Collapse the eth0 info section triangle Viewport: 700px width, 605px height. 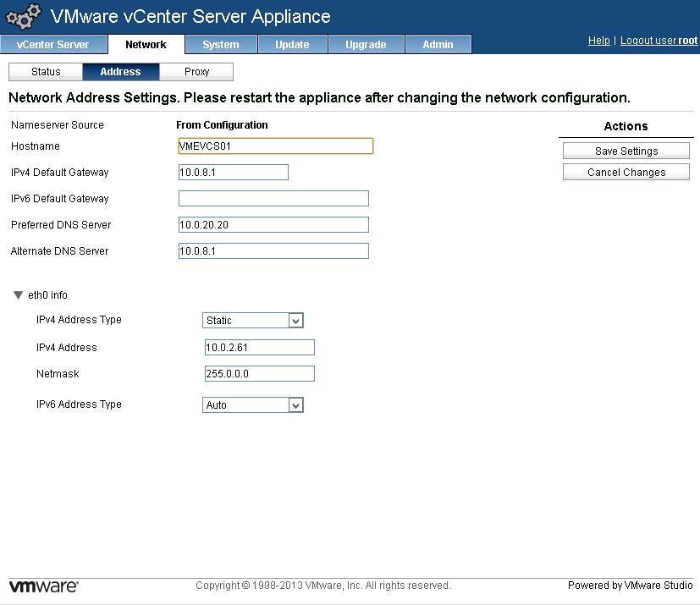click(x=18, y=295)
